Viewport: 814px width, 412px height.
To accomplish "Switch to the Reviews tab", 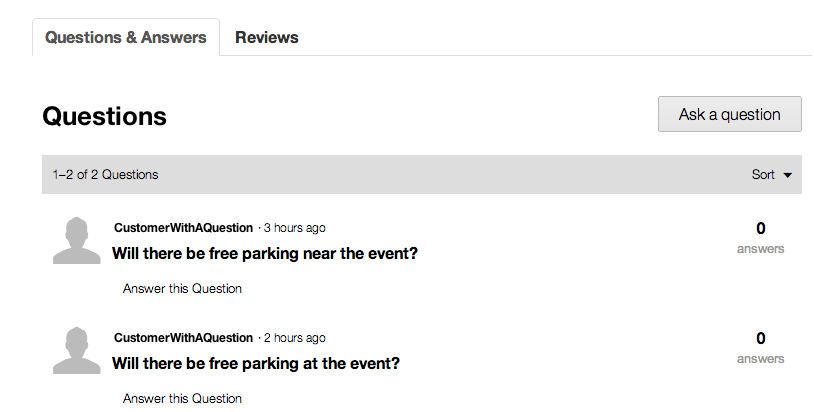I will click(x=266, y=37).
